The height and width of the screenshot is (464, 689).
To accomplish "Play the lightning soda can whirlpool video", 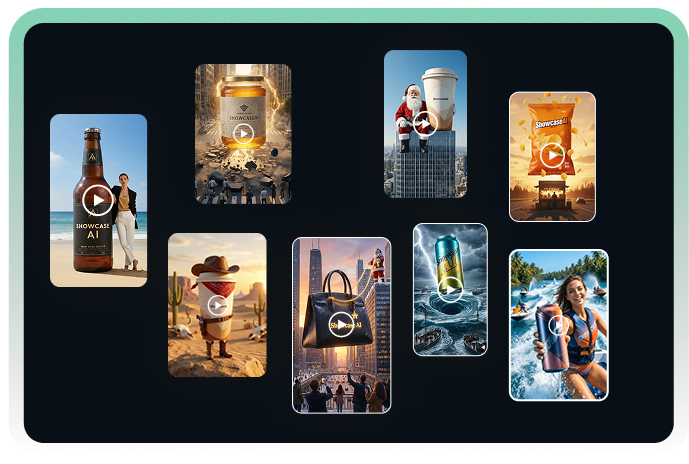I will pyautogui.click(x=450, y=290).
